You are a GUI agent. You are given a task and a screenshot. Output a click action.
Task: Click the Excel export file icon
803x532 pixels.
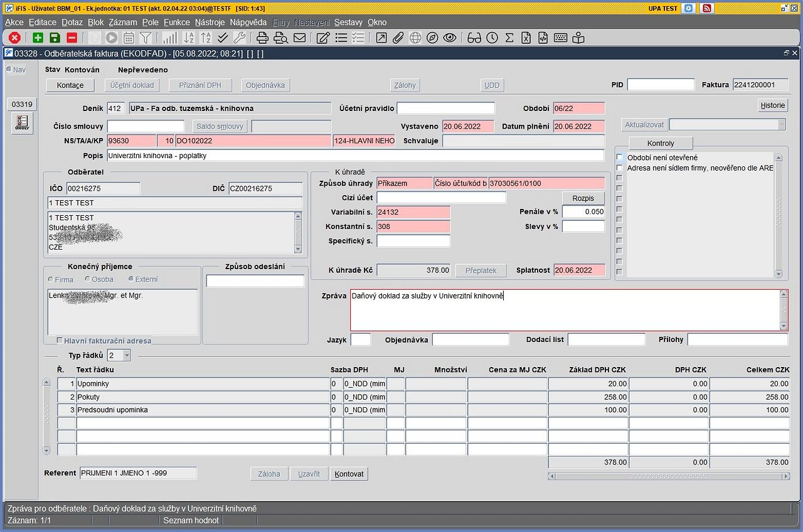point(526,38)
